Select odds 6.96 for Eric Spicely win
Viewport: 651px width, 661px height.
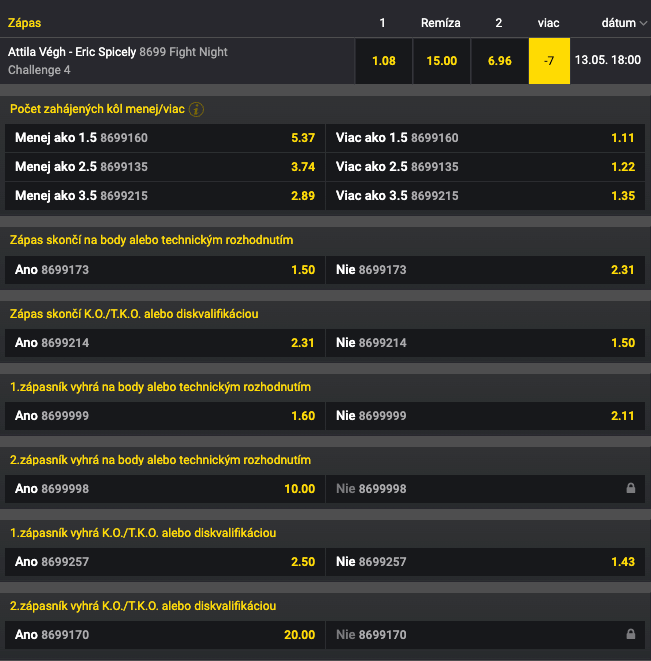[x=500, y=61]
